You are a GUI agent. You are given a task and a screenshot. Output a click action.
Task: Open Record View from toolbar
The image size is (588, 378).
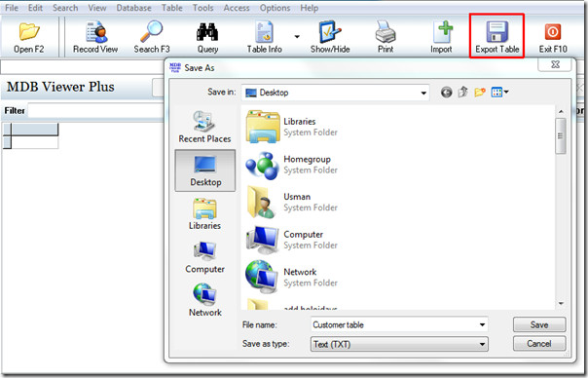pyautogui.click(x=95, y=37)
